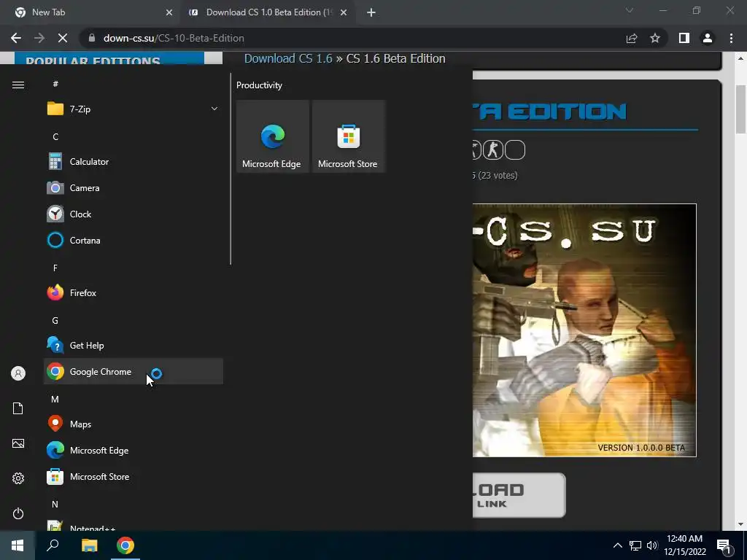Screen dimensions: 747x560
Task: Jump to letter C section header
Action: 55,136
